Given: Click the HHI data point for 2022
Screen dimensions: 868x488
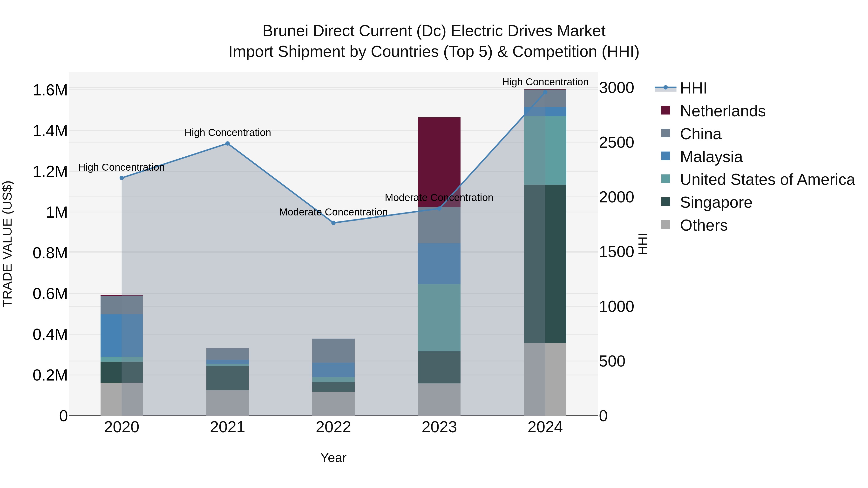Looking at the screenshot, I should pos(333,223).
